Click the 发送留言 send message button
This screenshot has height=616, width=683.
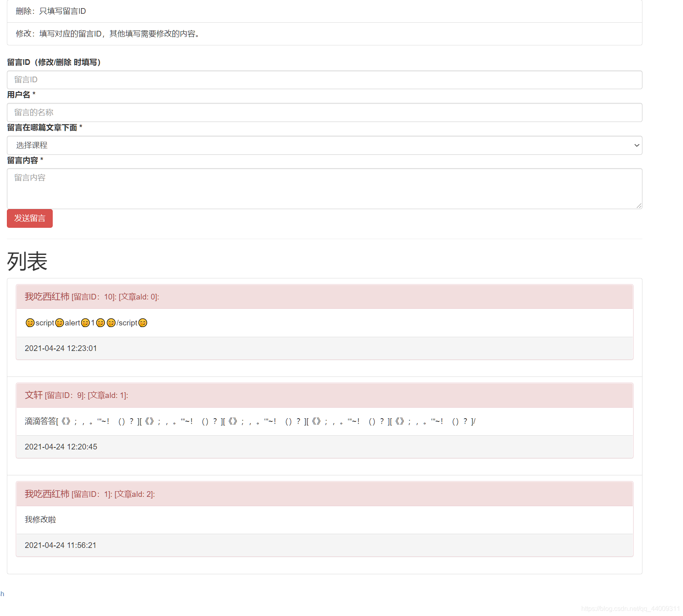(x=30, y=218)
